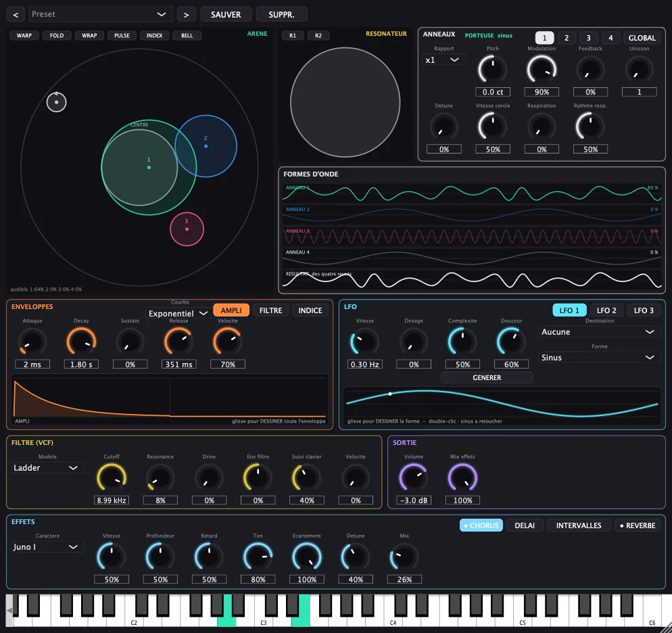Select the LFO 2 tab
The image size is (672, 633).
(x=606, y=310)
